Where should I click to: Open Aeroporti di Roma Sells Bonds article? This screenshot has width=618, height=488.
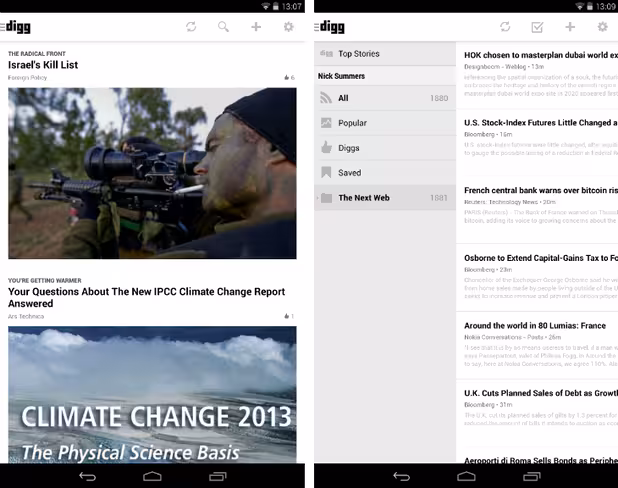coord(541,460)
